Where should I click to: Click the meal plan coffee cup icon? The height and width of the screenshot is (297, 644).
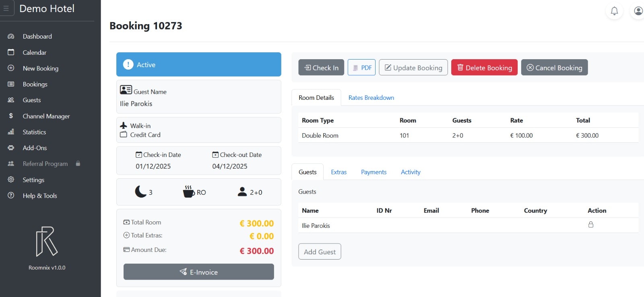coord(188,192)
